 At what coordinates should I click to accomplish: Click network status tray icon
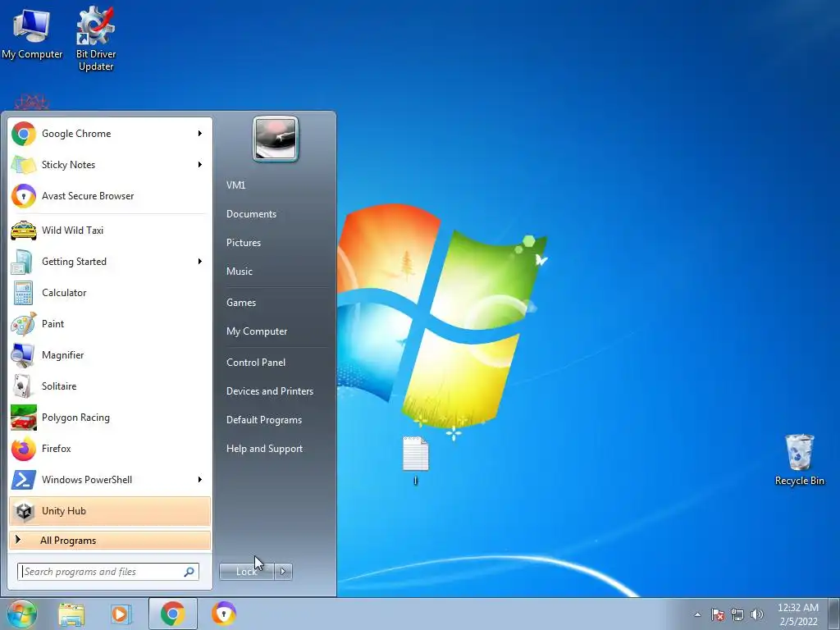pos(737,614)
